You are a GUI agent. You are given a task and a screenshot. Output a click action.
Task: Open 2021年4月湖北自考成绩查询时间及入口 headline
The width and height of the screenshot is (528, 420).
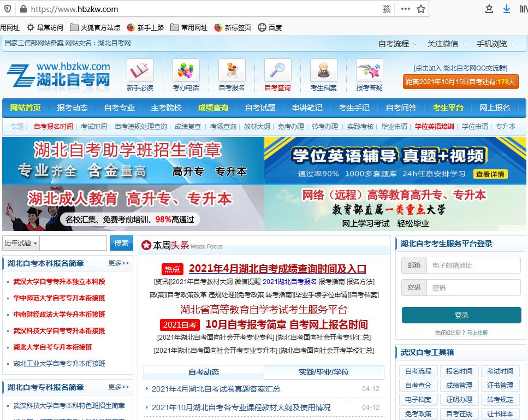(x=277, y=269)
